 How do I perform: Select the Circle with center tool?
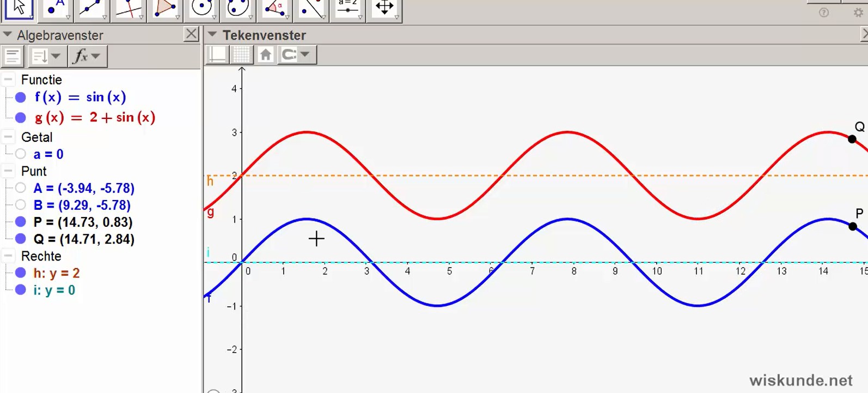(201, 9)
